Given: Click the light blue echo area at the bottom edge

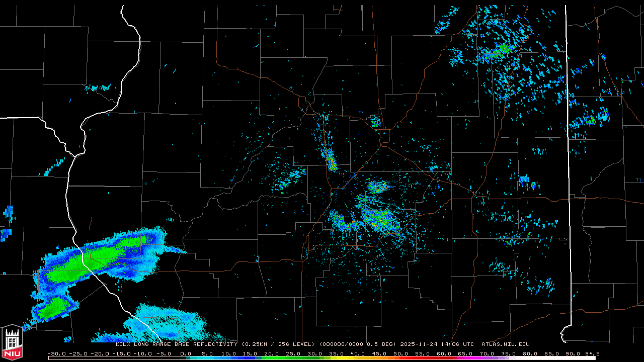Looking at the screenshot, I should (x=166, y=322).
